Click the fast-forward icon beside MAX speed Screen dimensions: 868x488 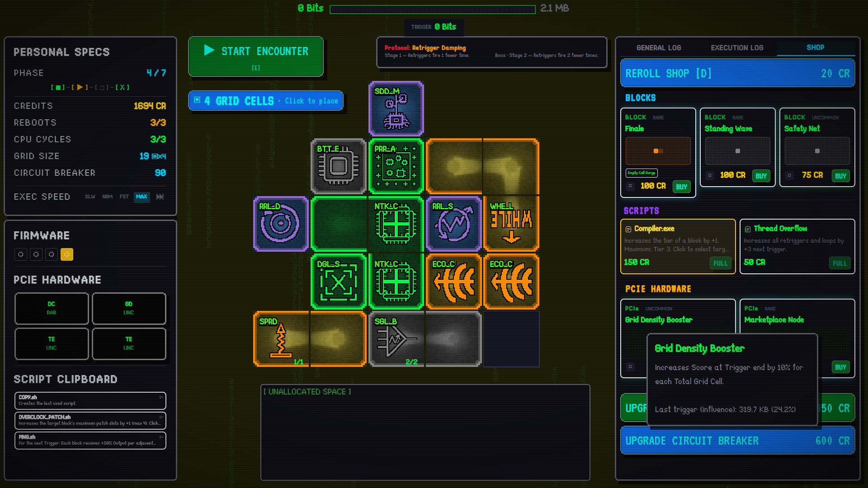160,197
